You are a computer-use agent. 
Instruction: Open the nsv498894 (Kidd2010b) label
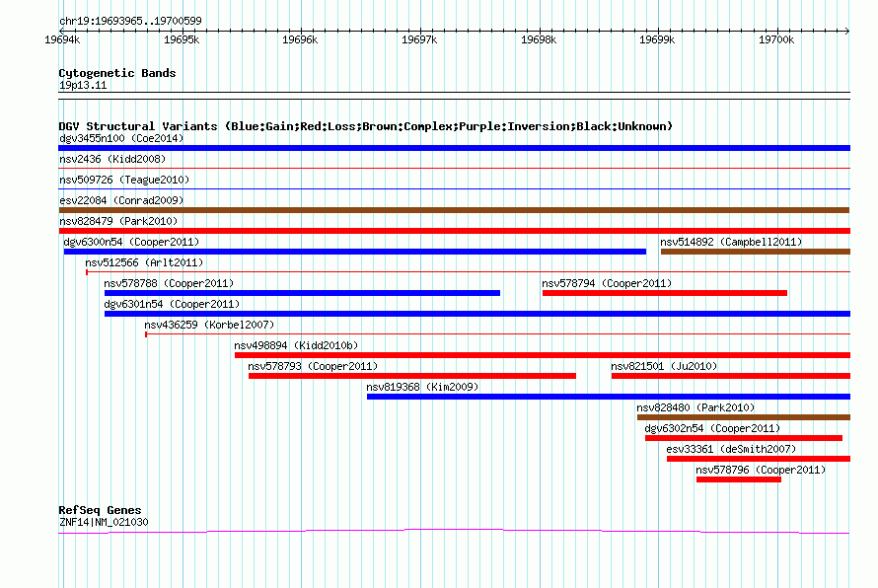(x=296, y=345)
